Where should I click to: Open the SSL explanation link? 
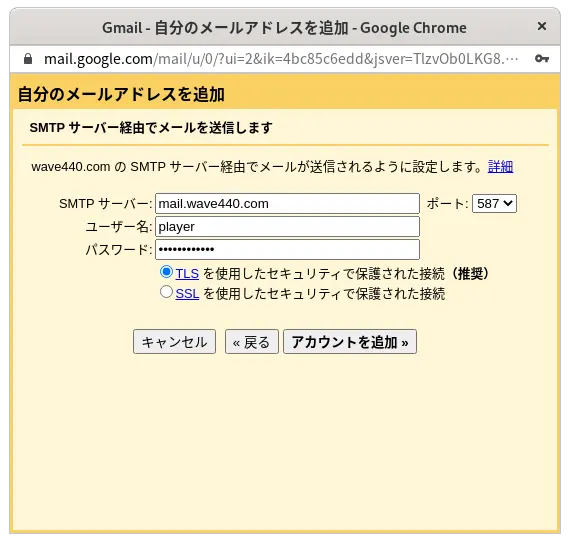point(187,293)
